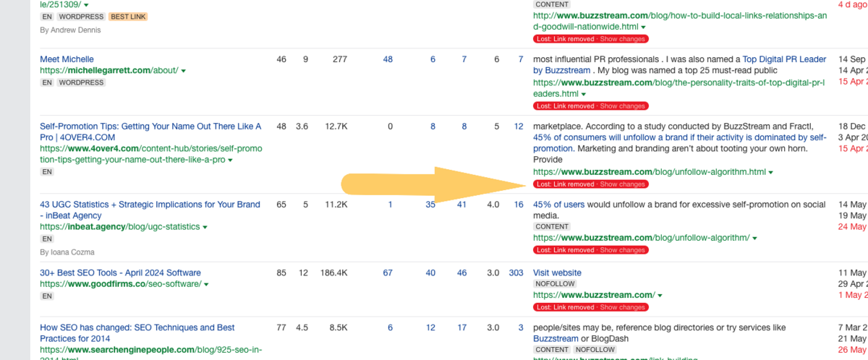Viewport: 868px width, 360px height.
Task: Click blue 48 in Meet Michelle row
Action: 388,59
